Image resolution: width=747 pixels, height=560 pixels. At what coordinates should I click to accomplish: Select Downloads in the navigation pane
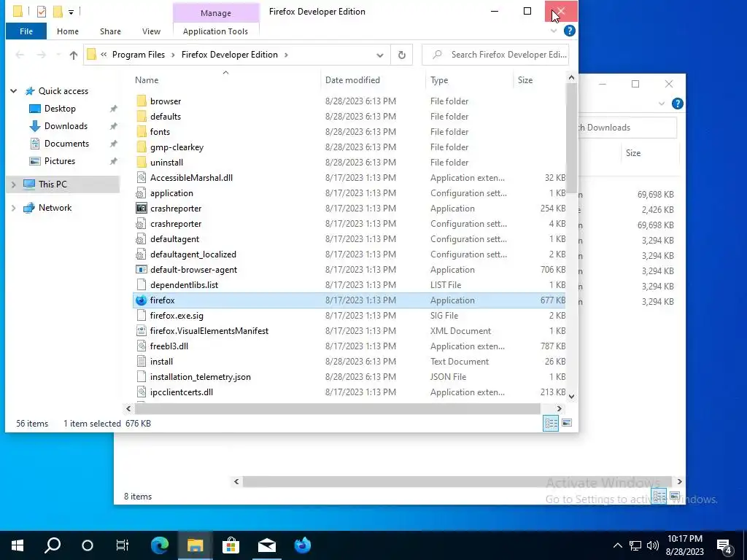click(x=66, y=126)
